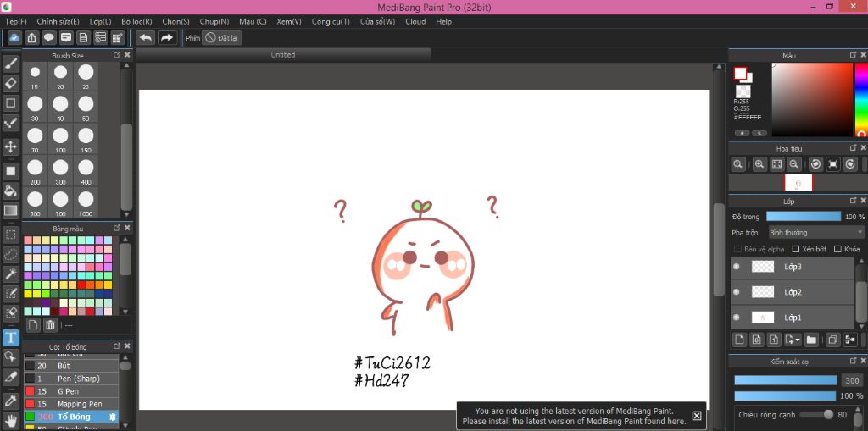The image size is (868, 431).
Task: Open Tổ Bóng brush settings gear
Action: tap(113, 417)
